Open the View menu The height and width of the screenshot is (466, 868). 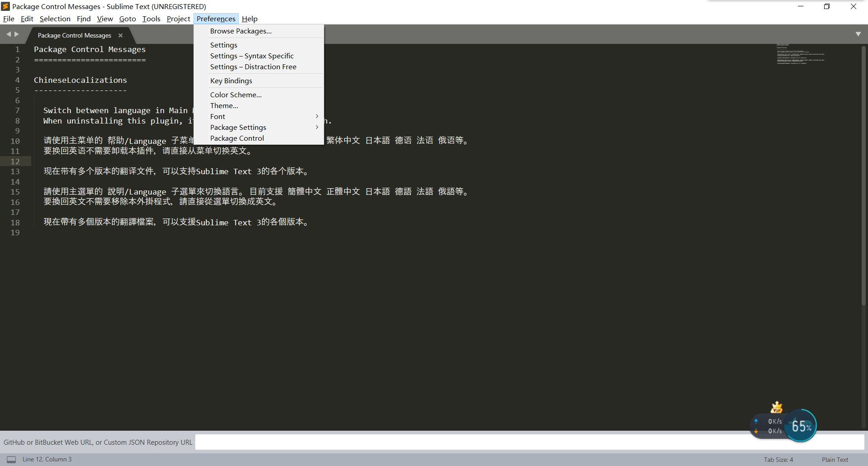click(105, 19)
